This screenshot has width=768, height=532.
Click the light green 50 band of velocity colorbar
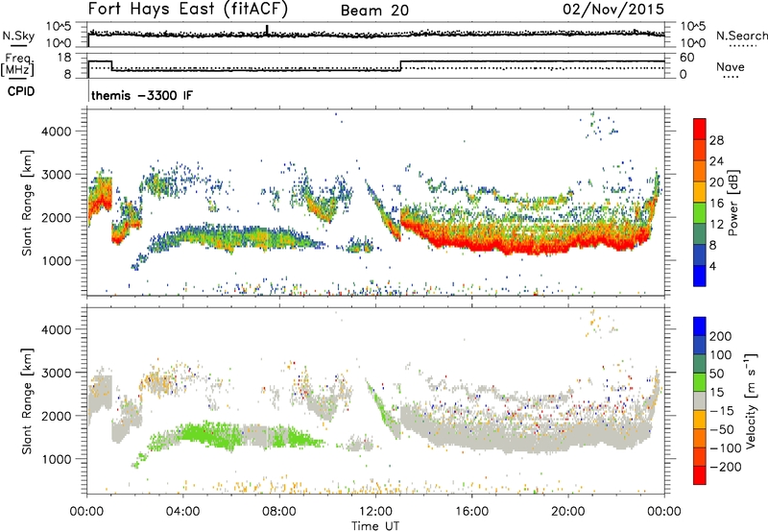click(700, 382)
